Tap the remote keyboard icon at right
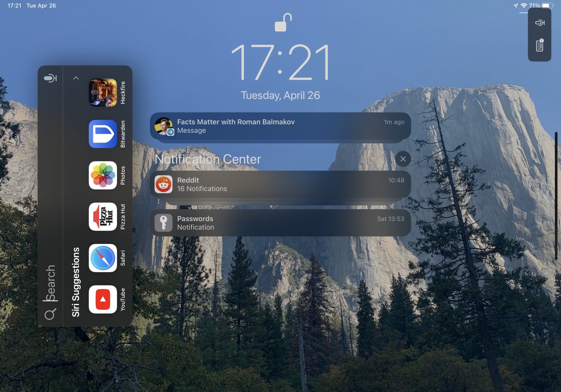This screenshot has height=392, width=561. pyautogui.click(x=539, y=45)
